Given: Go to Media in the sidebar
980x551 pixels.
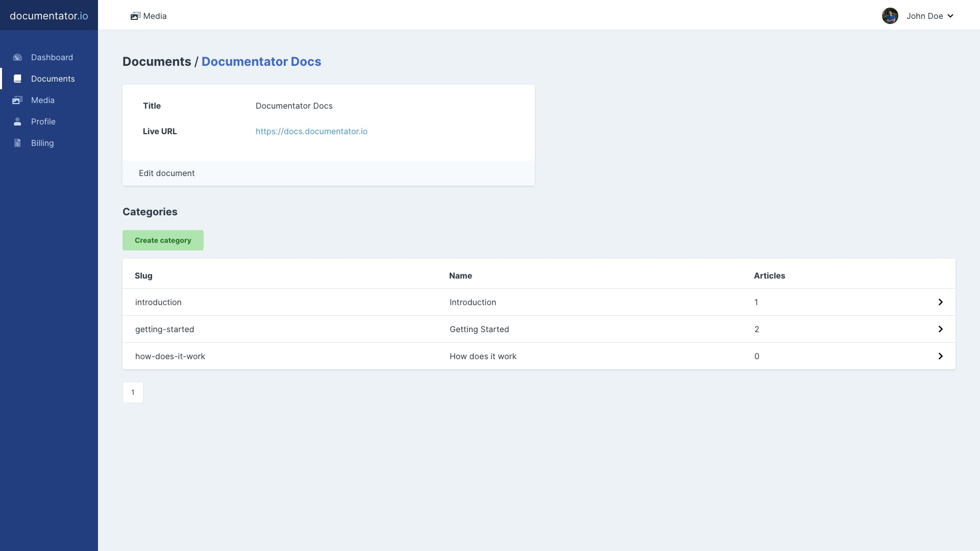Looking at the screenshot, I should click(49, 101).
